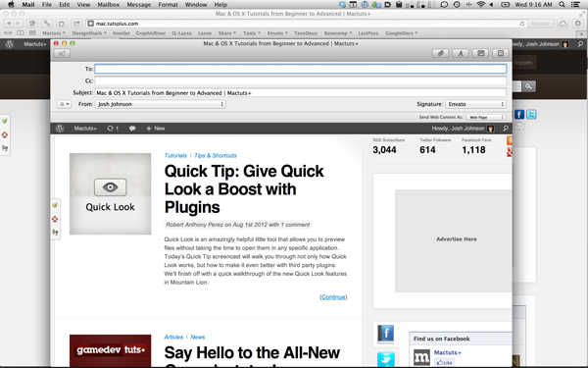This screenshot has width=588, height=368.
Task: Open the Say Hello to the All-New headline
Action: pos(252,353)
